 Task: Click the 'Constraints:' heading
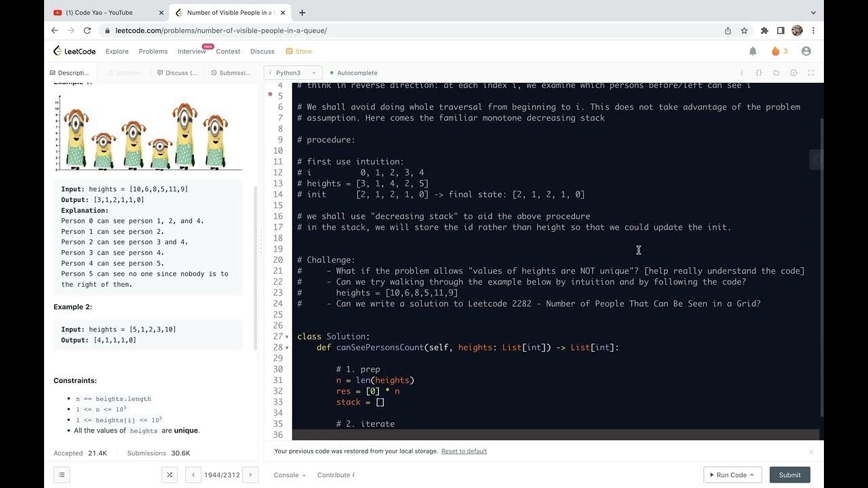(75, 381)
